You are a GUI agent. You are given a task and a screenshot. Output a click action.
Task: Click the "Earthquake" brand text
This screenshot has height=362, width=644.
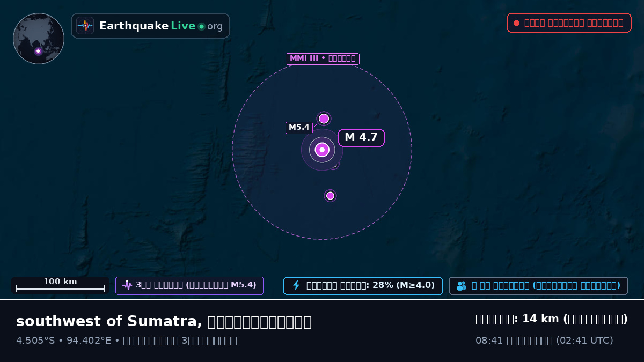tap(134, 26)
